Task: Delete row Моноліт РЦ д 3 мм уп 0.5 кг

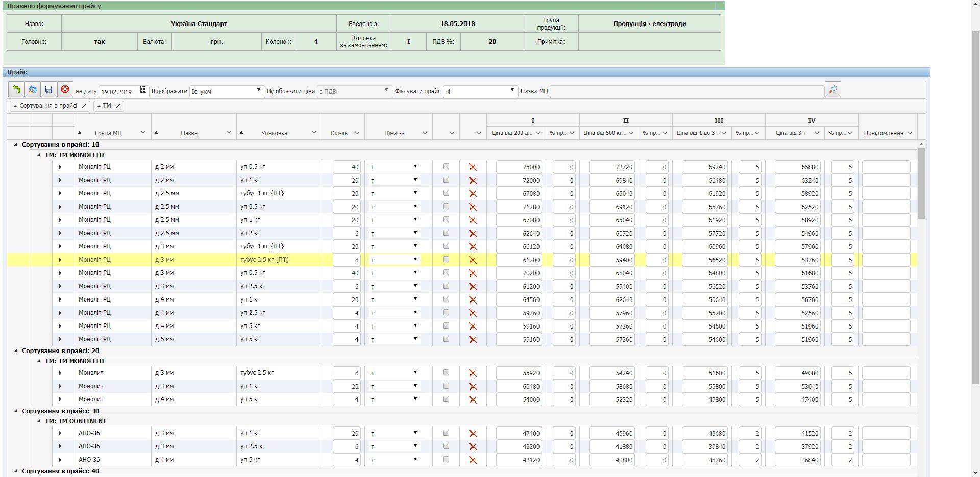Action: coord(473,273)
